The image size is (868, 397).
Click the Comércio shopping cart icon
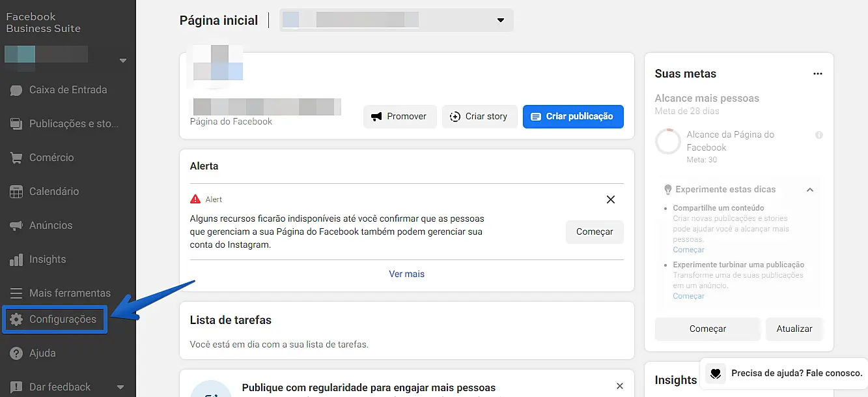tap(16, 158)
